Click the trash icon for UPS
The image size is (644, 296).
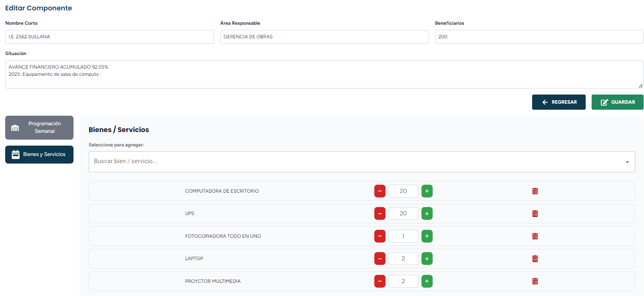535,214
